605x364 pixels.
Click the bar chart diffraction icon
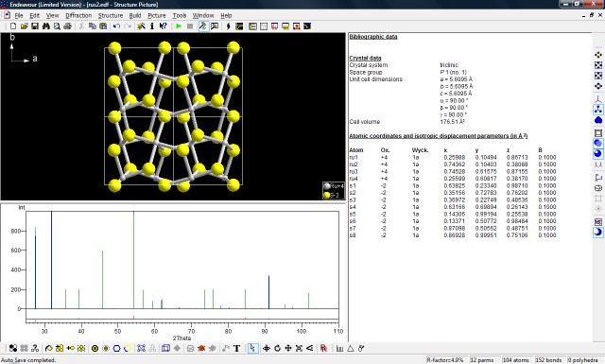point(339,348)
